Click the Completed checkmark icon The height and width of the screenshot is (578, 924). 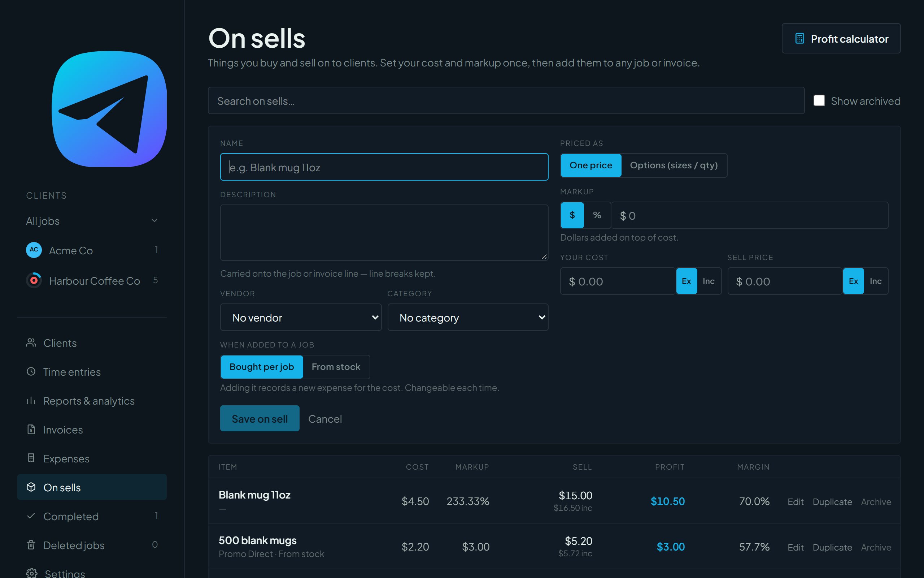31,516
